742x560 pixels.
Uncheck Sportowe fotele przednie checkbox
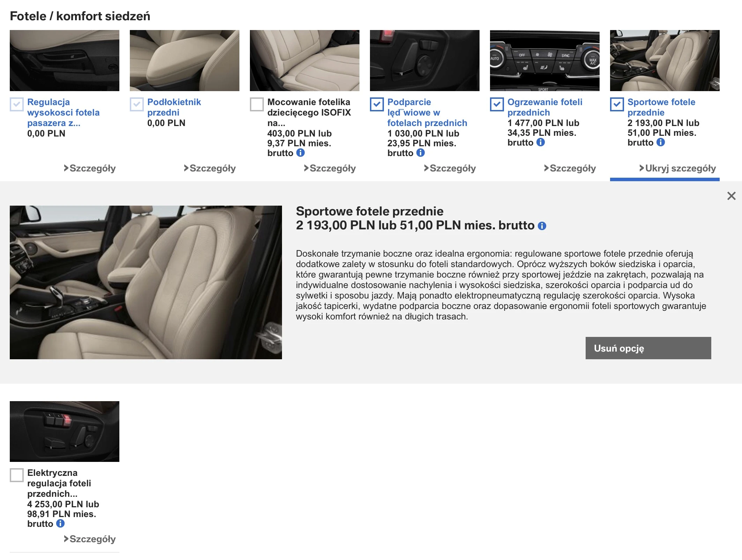tap(617, 104)
